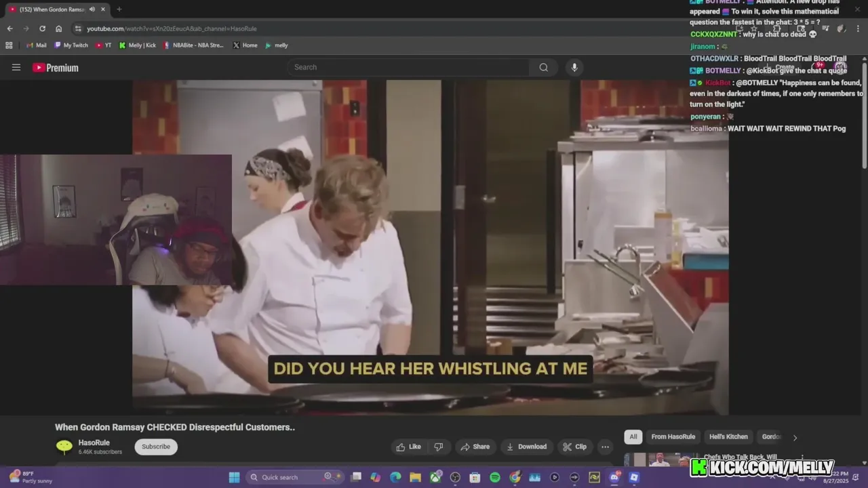Create a Clip with the scissors button
Viewport: 868px width, 488px height.
(575, 447)
